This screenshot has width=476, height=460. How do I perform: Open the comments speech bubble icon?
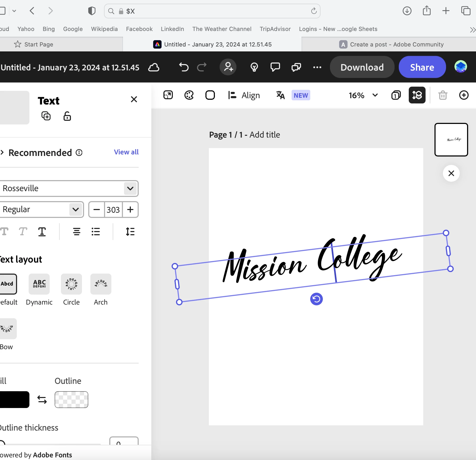click(x=275, y=67)
